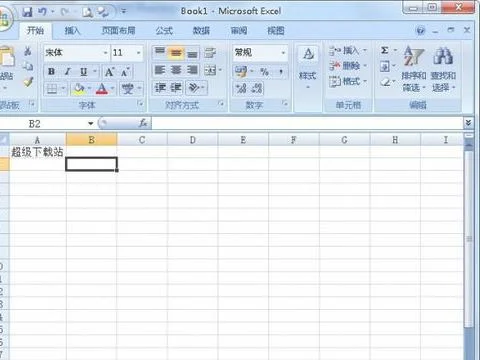
Task: Open the Clear eraser button
Action: (385, 82)
